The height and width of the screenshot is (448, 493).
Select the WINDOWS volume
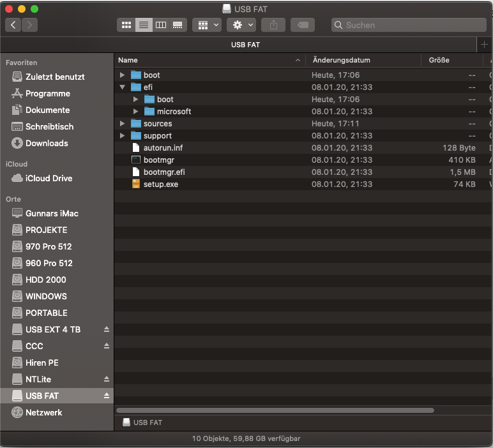tap(57, 296)
